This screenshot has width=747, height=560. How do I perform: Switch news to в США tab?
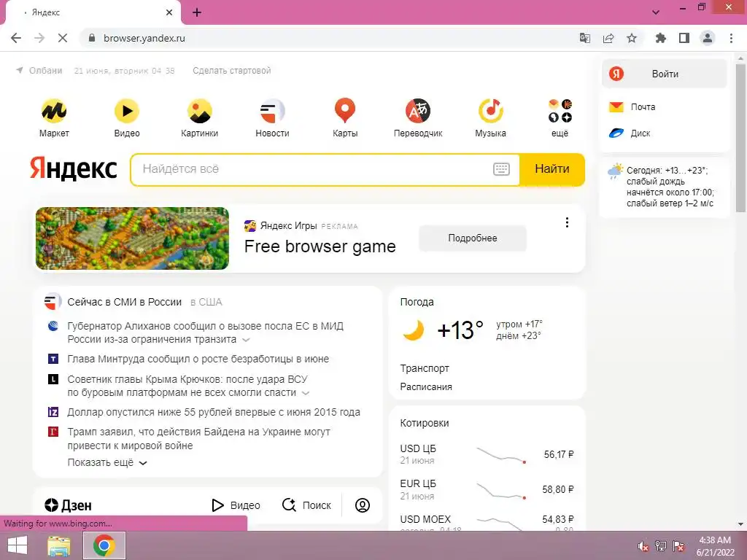pos(206,302)
